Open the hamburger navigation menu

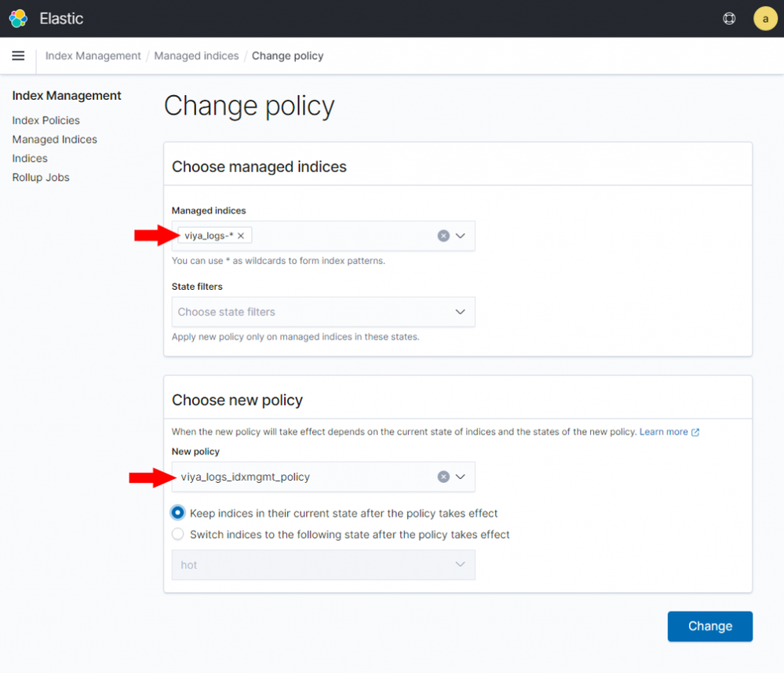18,56
